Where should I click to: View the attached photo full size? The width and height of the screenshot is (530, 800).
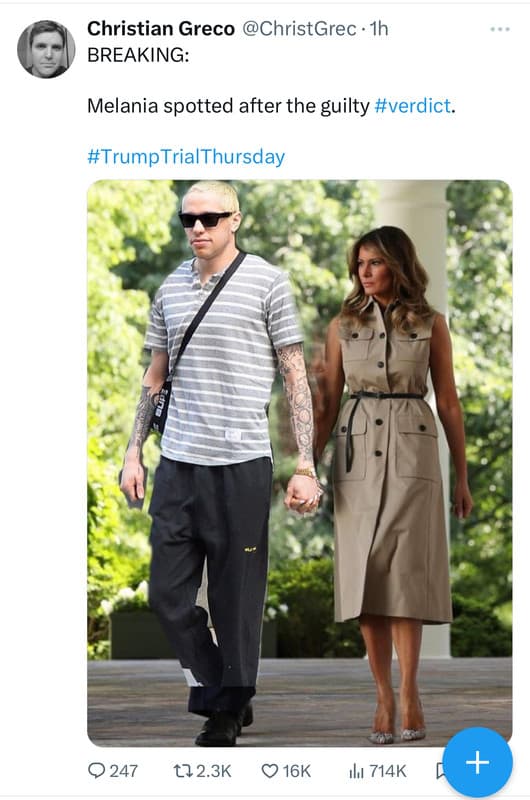point(299,463)
